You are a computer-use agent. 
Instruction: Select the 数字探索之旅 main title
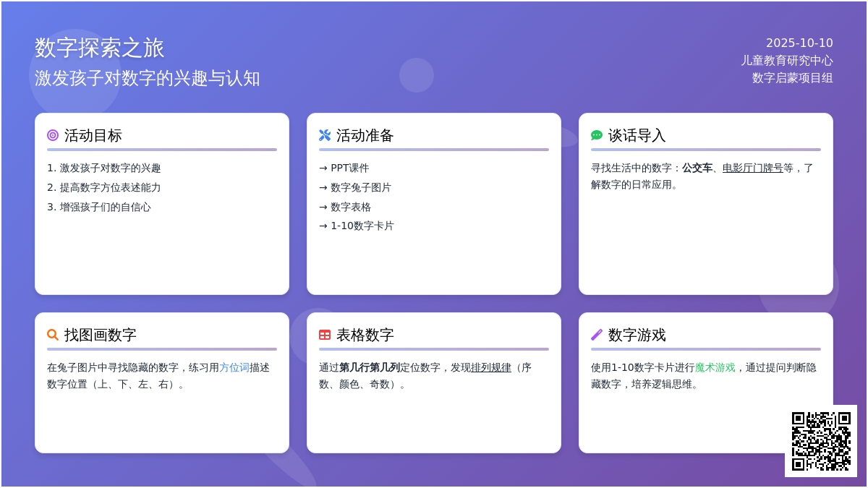[100, 48]
